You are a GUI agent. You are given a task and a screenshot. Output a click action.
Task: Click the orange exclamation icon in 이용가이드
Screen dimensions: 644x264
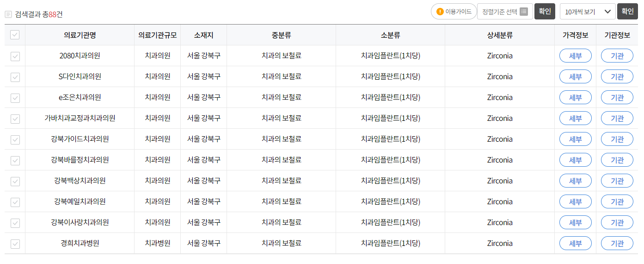(440, 12)
